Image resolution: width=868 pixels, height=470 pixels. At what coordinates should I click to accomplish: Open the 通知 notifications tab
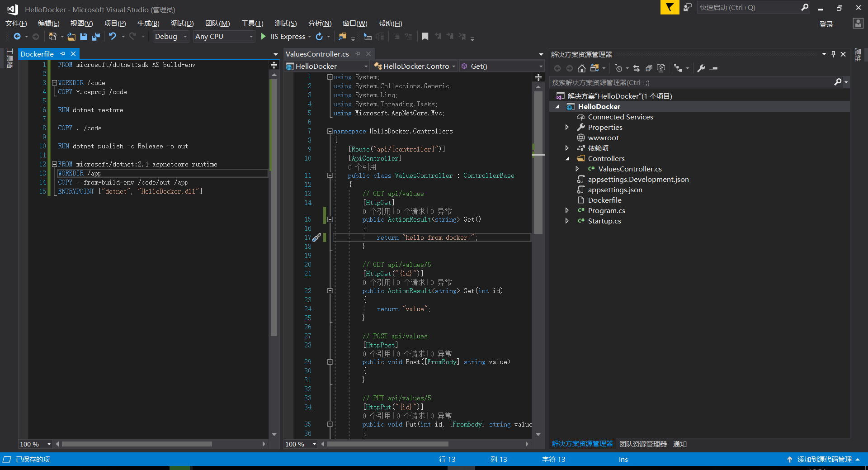click(679, 444)
